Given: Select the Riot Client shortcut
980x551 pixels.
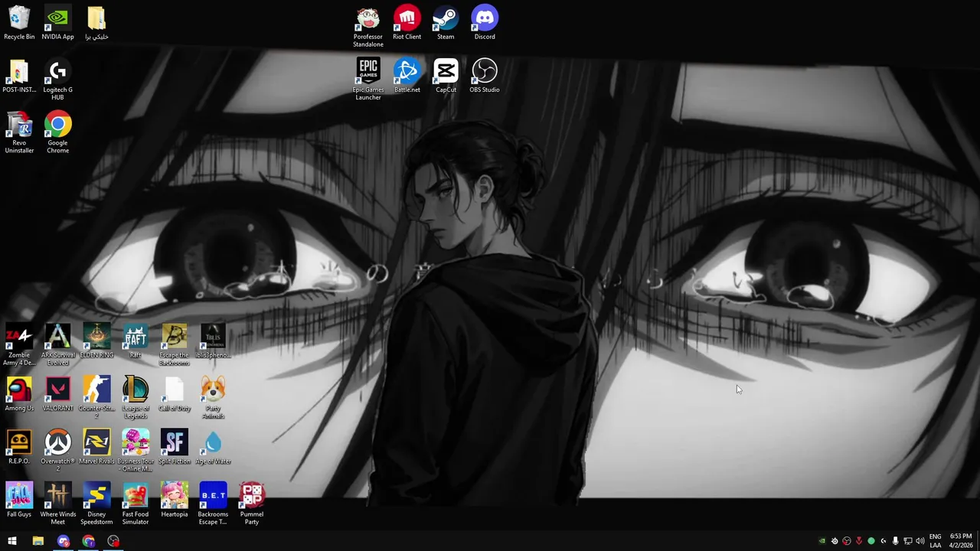Looking at the screenshot, I should [x=407, y=23].
